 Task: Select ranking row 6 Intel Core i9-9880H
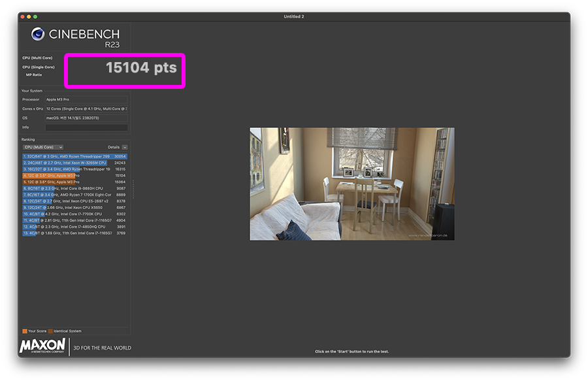[74, 188]
